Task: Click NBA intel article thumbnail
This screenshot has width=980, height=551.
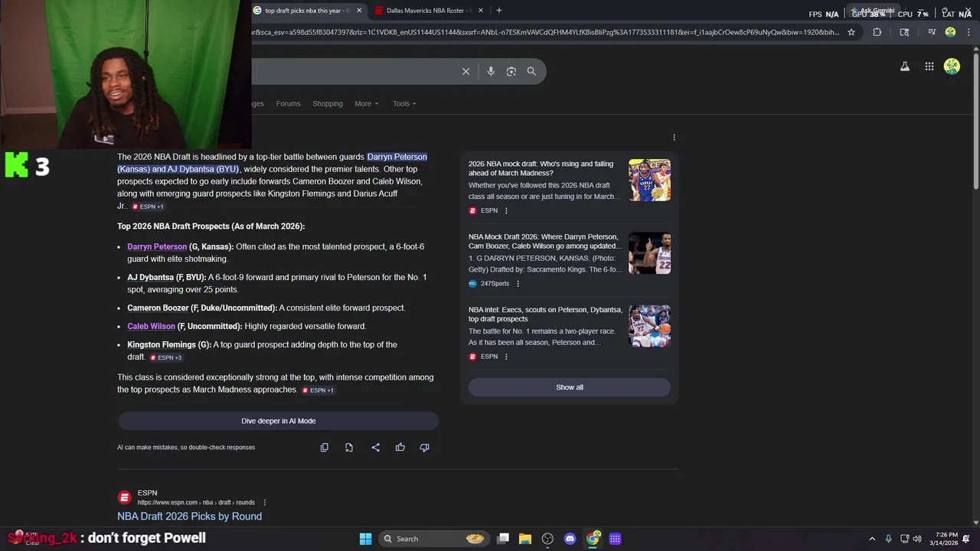Action: click(649, 326)
